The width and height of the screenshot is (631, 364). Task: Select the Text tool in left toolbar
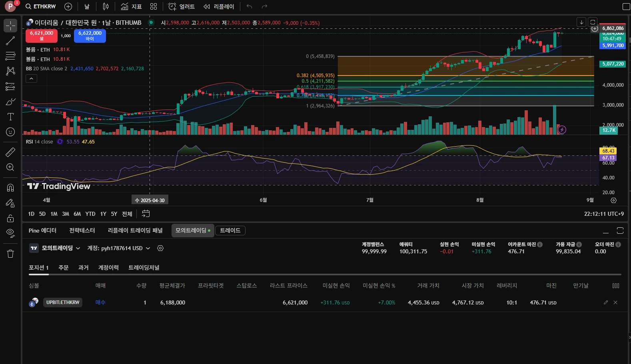coord(10,117)
